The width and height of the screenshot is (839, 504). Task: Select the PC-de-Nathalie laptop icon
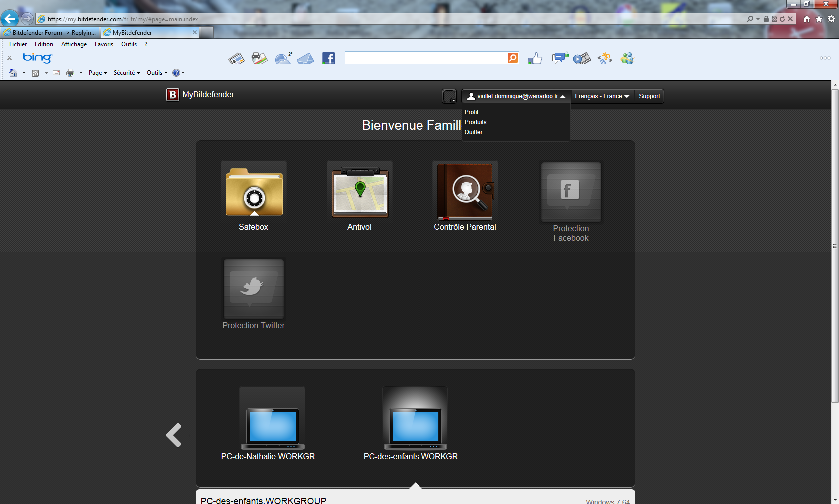(x=273, y=428)
